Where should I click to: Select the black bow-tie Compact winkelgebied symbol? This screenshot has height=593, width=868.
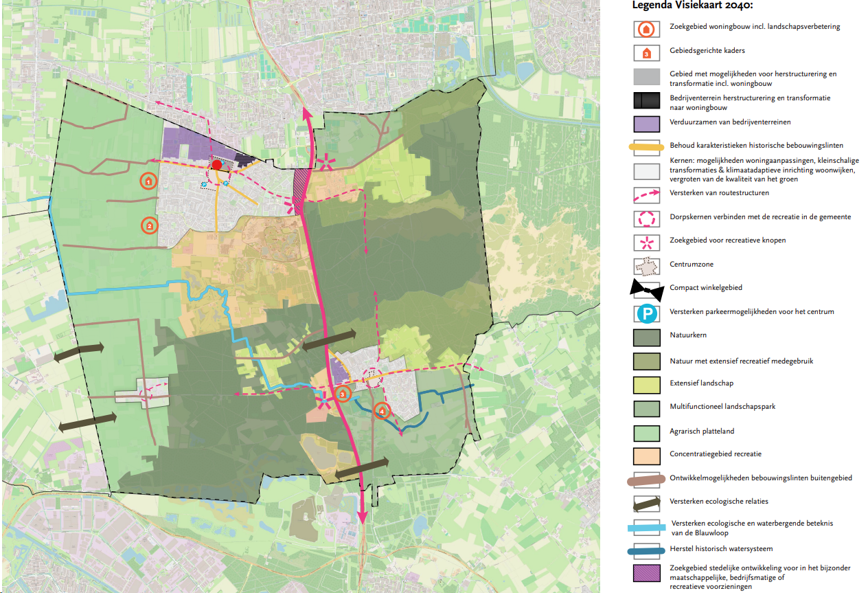tap(647, 290)
